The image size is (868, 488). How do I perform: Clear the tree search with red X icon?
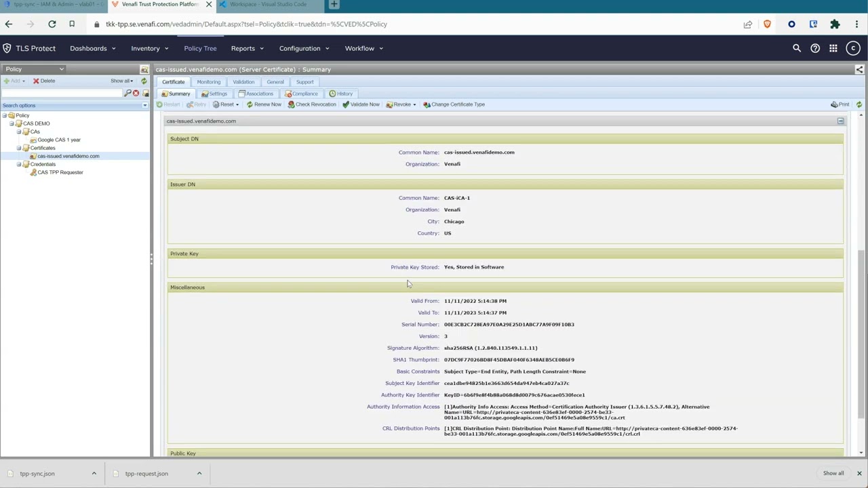point(136,93)
